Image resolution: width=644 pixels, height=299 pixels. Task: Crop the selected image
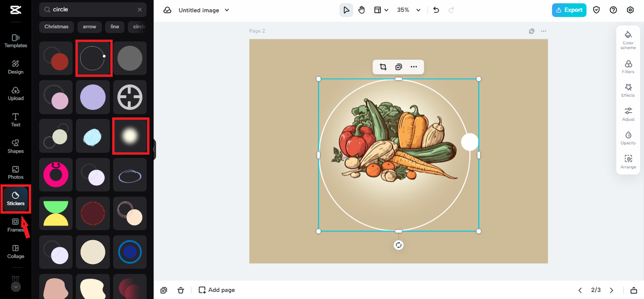click(x=383, y=67)
